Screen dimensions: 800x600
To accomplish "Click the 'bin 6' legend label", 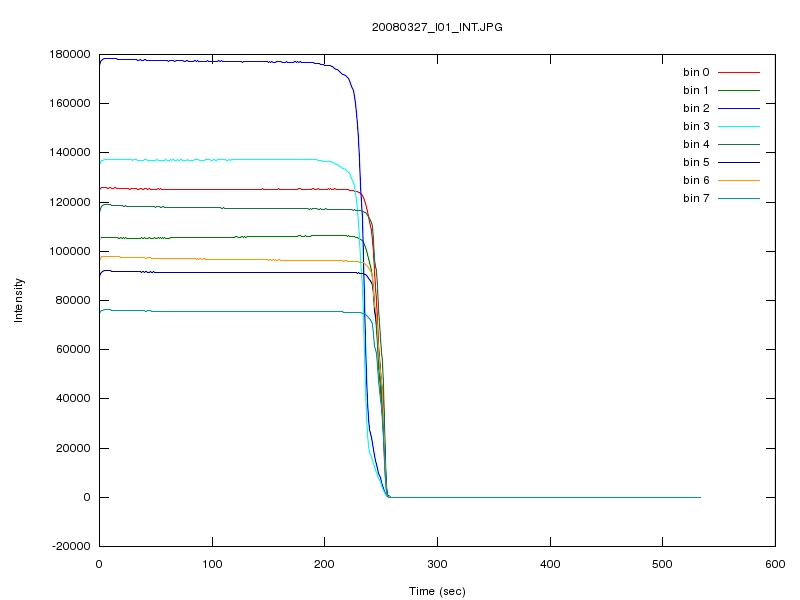I will 696,180.
